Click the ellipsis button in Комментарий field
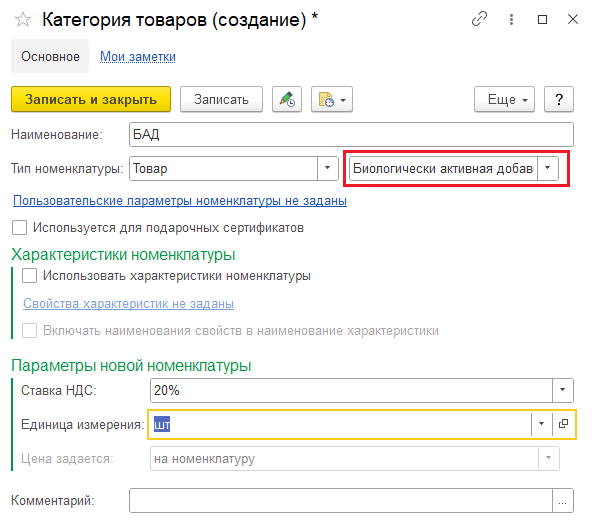Screen dimensions: 592x525 563,500
